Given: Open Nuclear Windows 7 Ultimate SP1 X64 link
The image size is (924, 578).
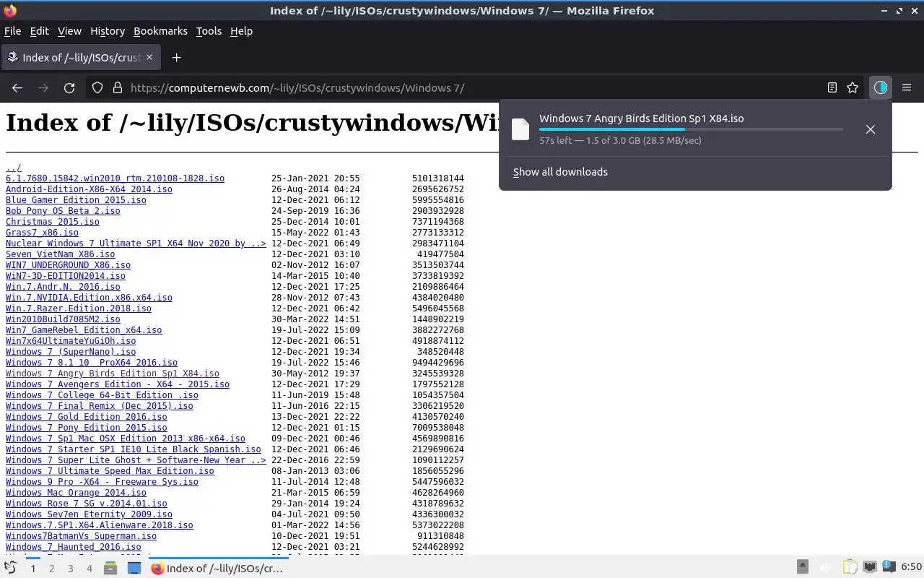Looking at the screenshot, I should pyautogui.click(x=136, y=243).
